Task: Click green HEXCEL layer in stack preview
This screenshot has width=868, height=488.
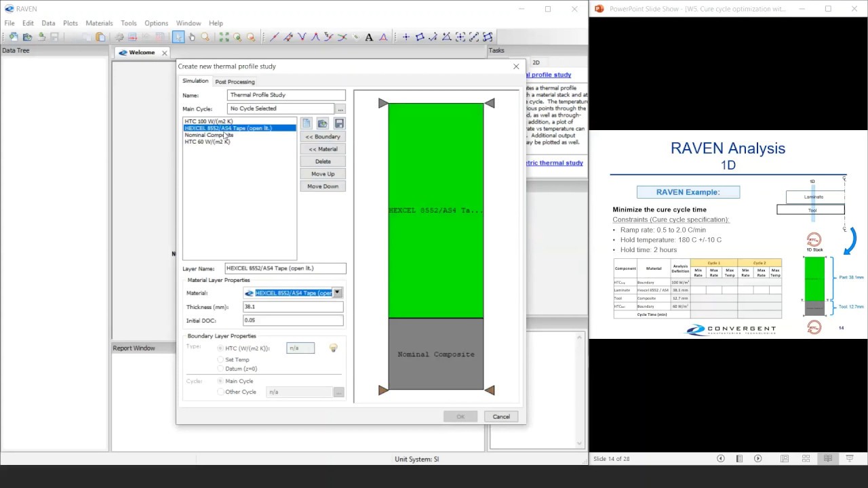Action: point(436,210)
